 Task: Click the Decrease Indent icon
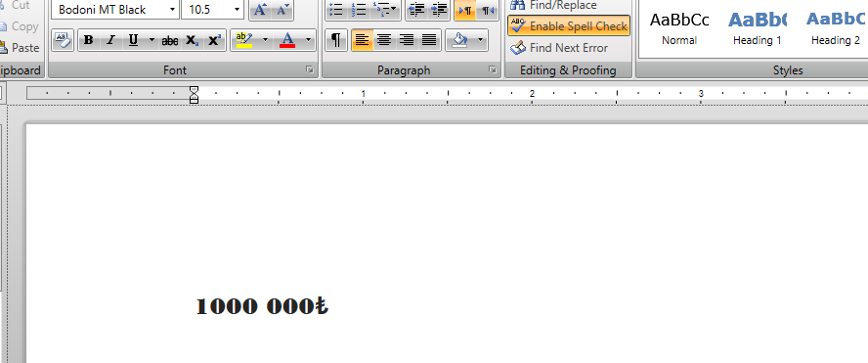click(x=416, y=10)
